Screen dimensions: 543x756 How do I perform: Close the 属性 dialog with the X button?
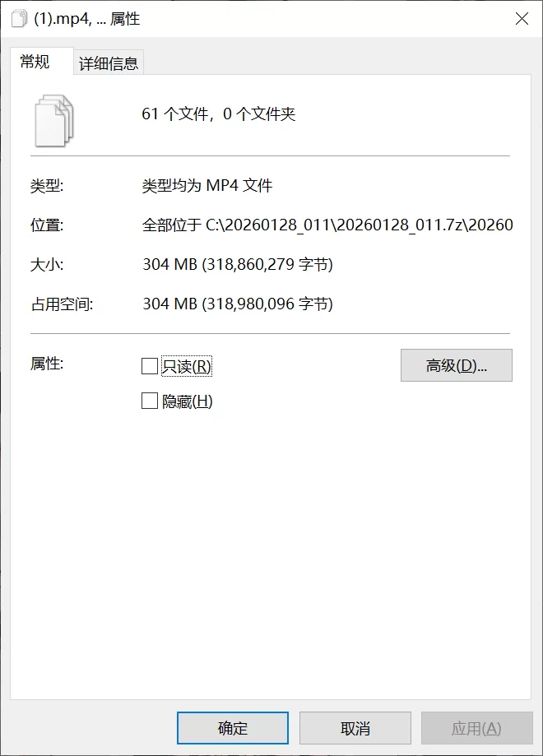(x=522, y=19)
